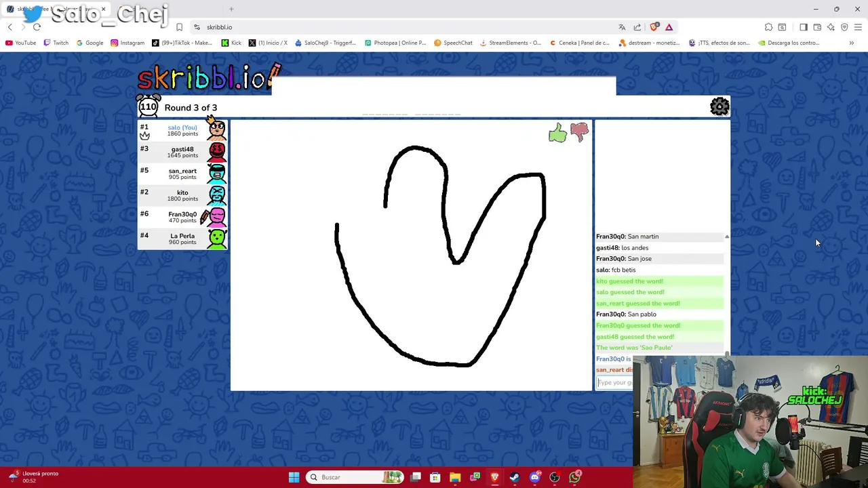Open the Photopea bookmark
868x488 pixels.
(x=395, y=43)
